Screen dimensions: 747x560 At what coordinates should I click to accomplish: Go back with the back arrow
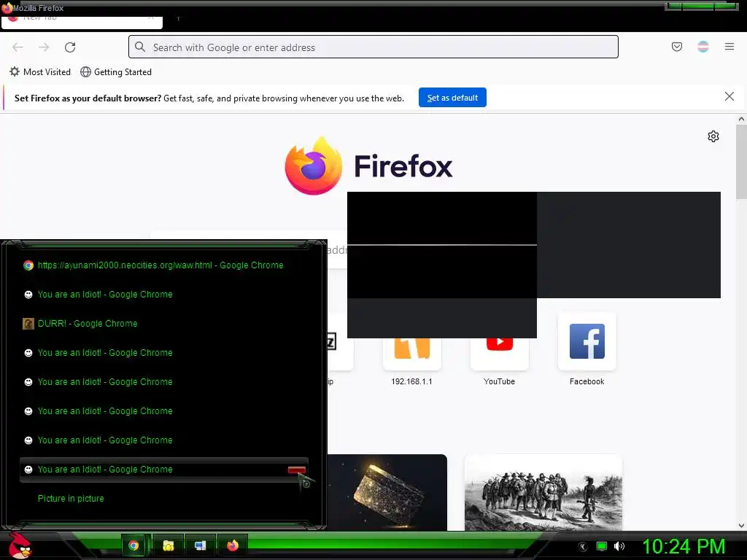(18, 47)
